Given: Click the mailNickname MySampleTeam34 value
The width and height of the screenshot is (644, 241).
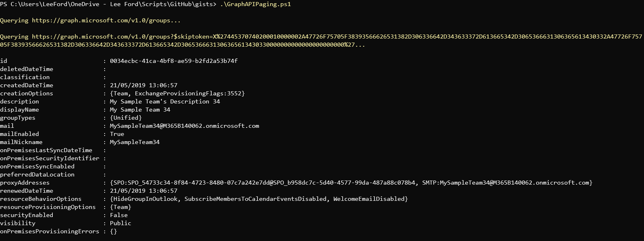Looking at the screenshot, I should pyautogui.click(x=135, y=142).
